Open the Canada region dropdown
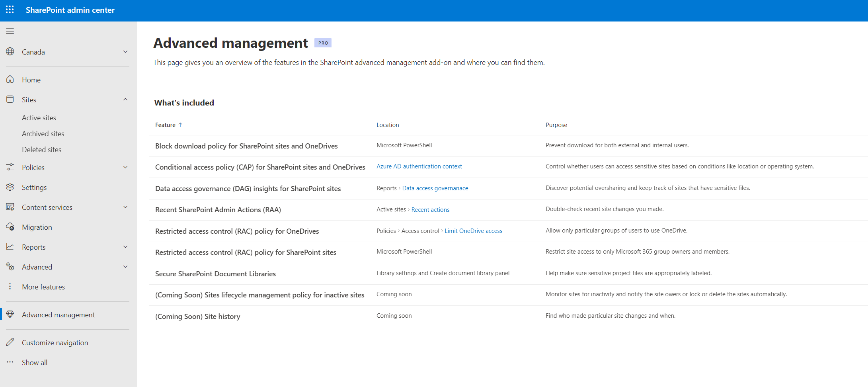 (x=125, y=52)
